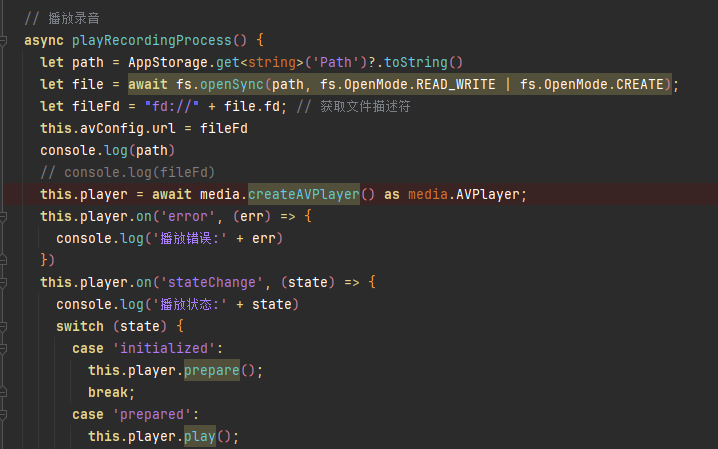Image resolution: width=718 pixels, height=449 pixels.
Task: Place cursor in the 播放录音 comment line
Action: (62, 19)
